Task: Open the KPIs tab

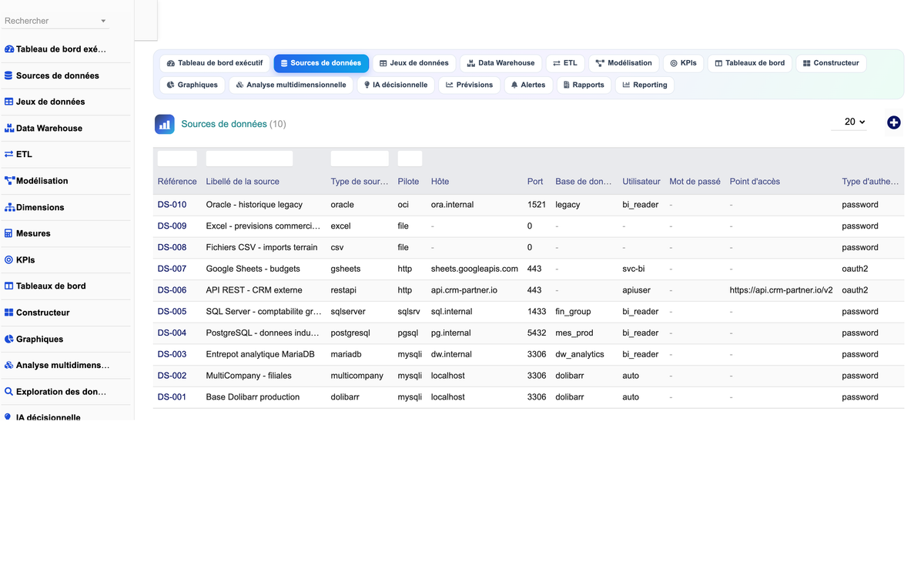Action: click(683, 63)
